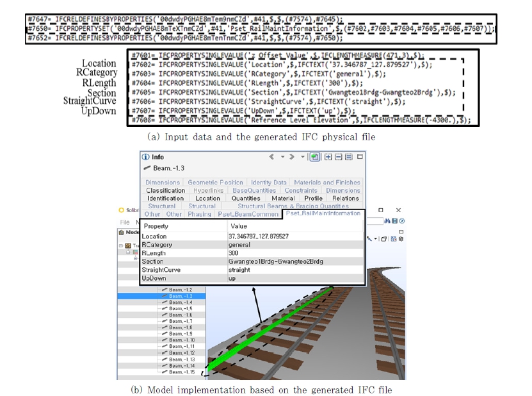Maximize the Info panel with square icon

point(359,156)
